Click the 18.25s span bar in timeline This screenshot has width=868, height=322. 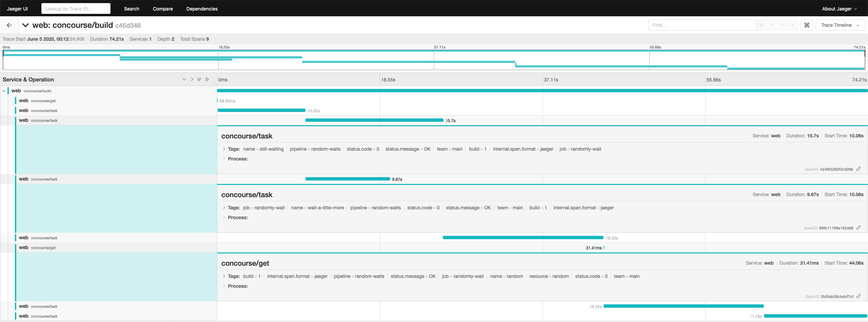684,306
